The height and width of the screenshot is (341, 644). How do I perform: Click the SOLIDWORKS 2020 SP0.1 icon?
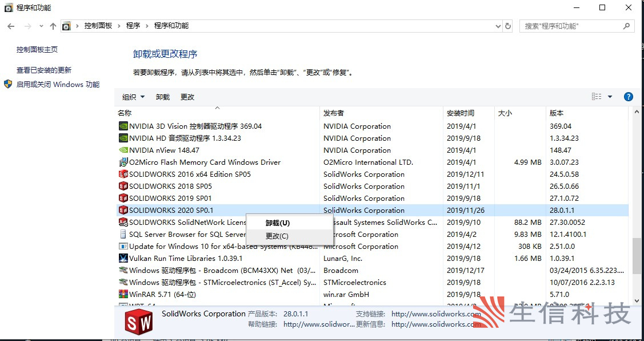123,210
